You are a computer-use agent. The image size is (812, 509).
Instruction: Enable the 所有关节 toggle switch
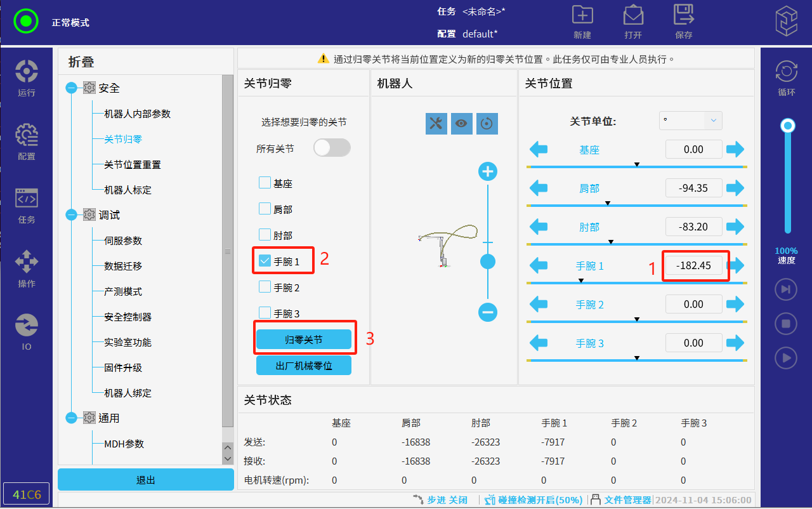click(332, 148)
